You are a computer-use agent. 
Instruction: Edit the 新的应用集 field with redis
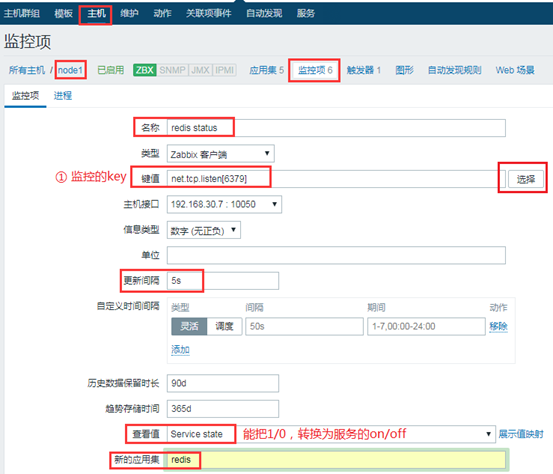(336, 460)
